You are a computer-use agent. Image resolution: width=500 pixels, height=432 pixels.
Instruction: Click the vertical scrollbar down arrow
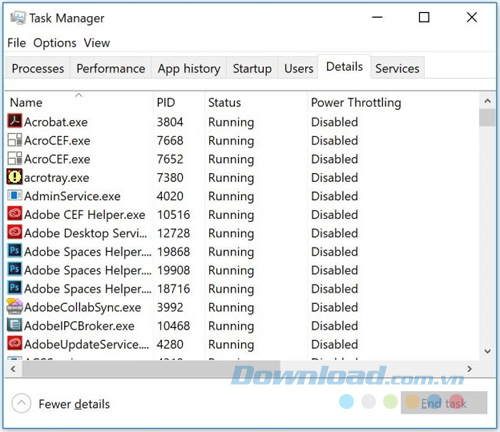pyautogui.click(x=487, y=351)
